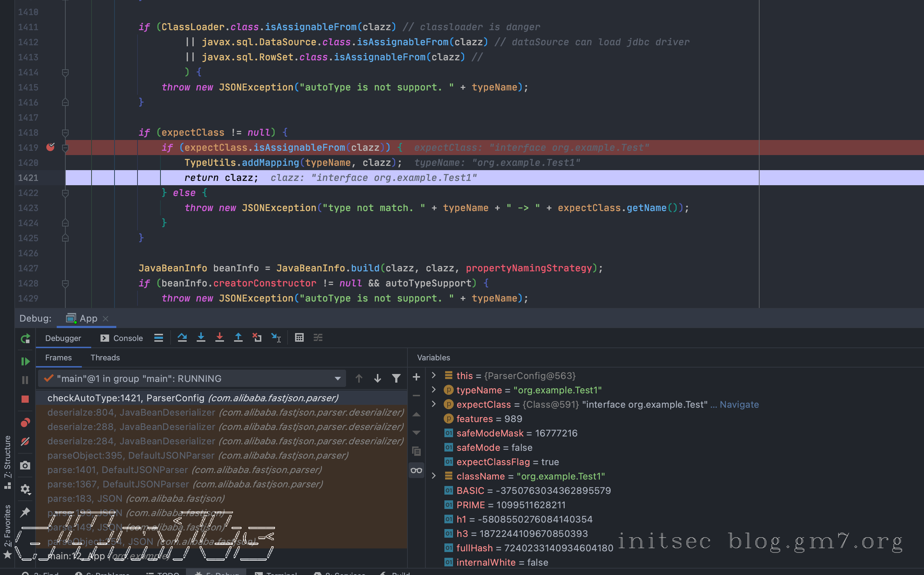Toggle the glasses watches-view button
Image resolution: width=924 pixels, height=575 pixels.
click(416, 471)
